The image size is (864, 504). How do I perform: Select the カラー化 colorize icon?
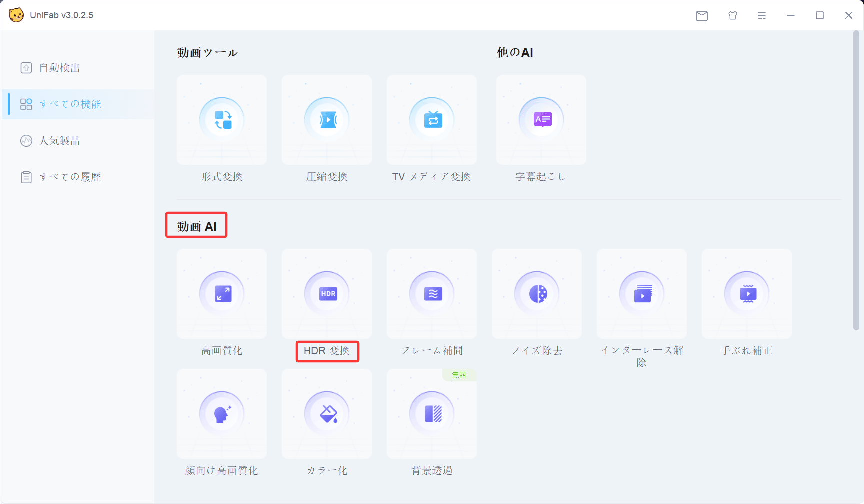(x=327, y=414)
